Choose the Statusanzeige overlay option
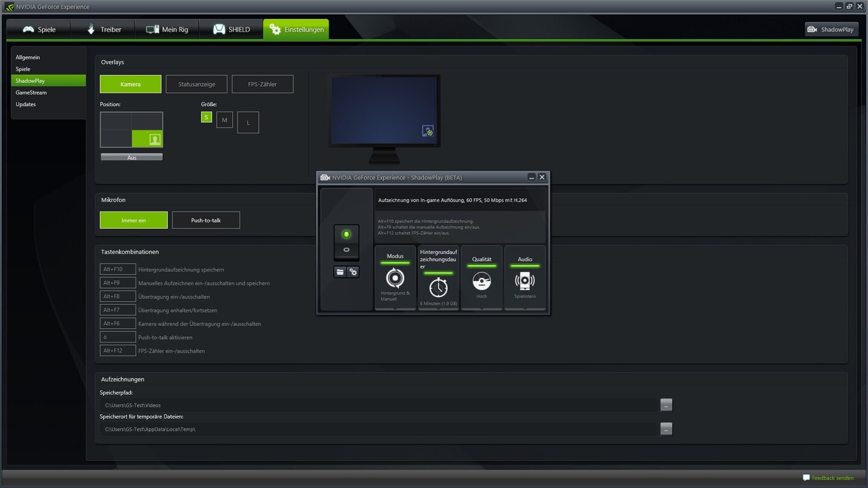The image size is (868, 488). [x=197, y=84]
